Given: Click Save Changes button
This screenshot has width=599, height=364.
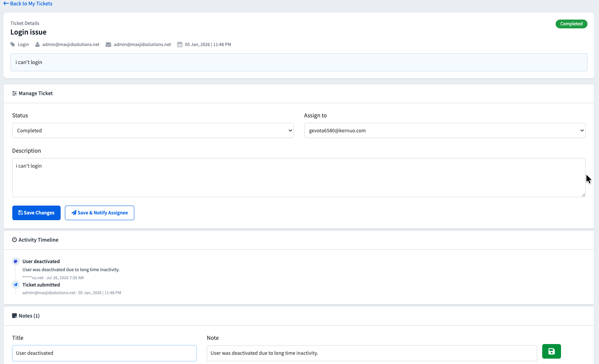Looking at the screenshot, I should click(x=36, y=213).
